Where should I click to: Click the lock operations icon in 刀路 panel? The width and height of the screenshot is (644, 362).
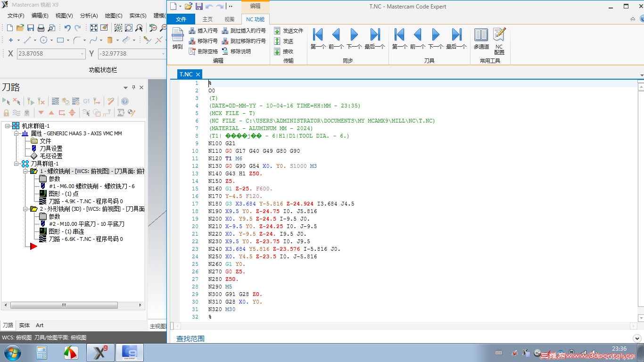(6, 113)
